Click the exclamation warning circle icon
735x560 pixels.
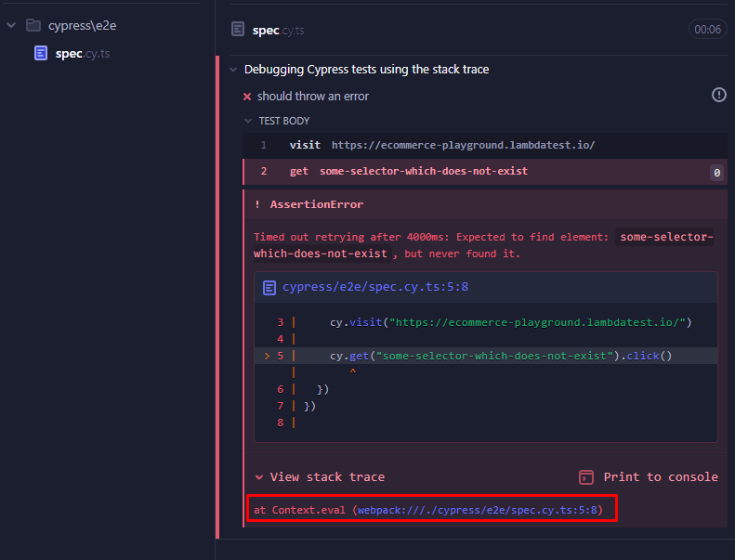point(718,95)
